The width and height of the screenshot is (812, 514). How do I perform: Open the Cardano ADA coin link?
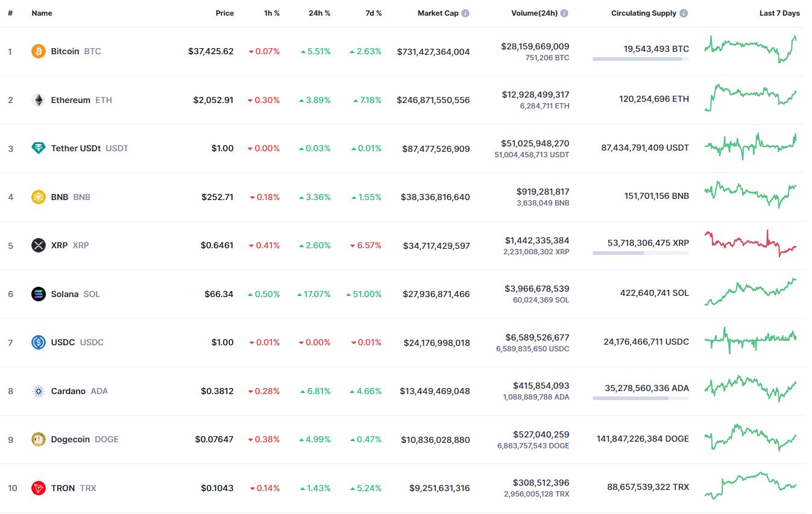point(69,391)
